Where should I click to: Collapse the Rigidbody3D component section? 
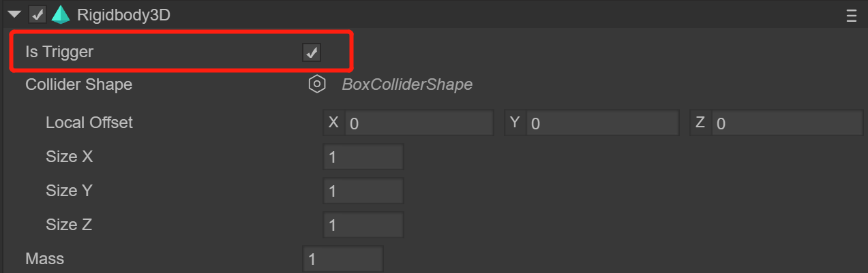coord(15,15)
